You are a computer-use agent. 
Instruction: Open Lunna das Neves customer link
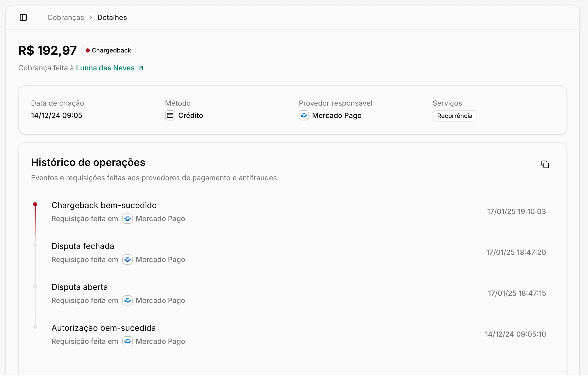click(x=105, y=68)
